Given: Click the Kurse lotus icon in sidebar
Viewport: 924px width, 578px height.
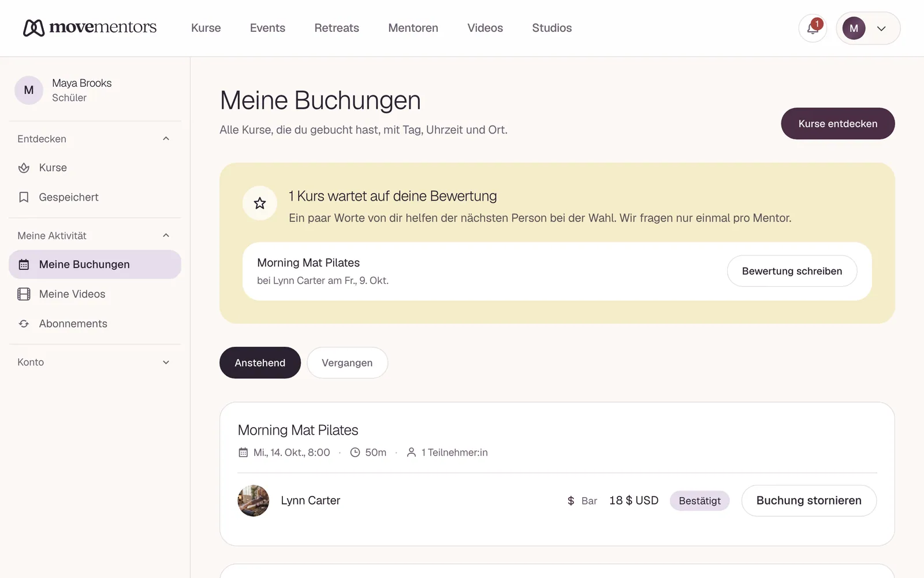Looking at the screenshot, I should (x=24, y=168).
